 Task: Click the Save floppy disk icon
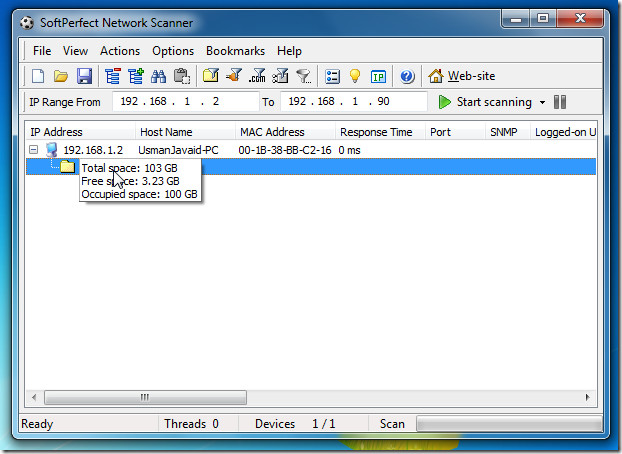84,76
